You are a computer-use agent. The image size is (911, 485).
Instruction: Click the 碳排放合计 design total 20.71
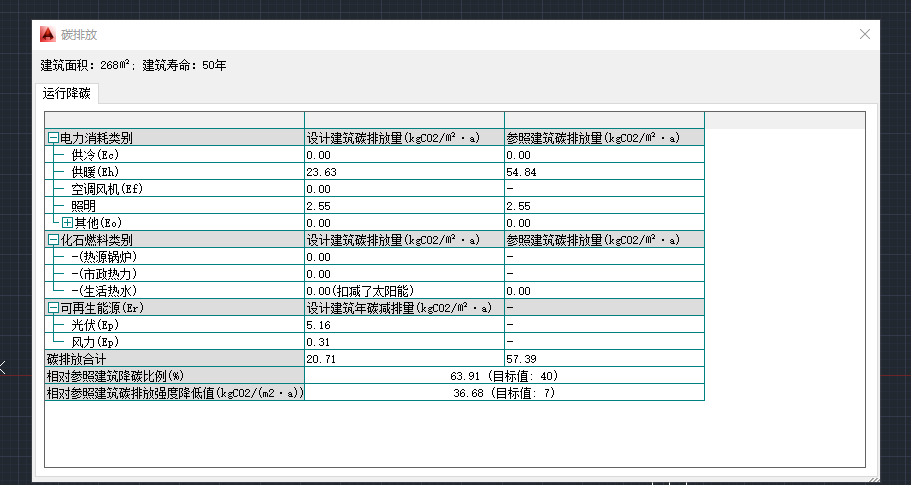point(320,359)
